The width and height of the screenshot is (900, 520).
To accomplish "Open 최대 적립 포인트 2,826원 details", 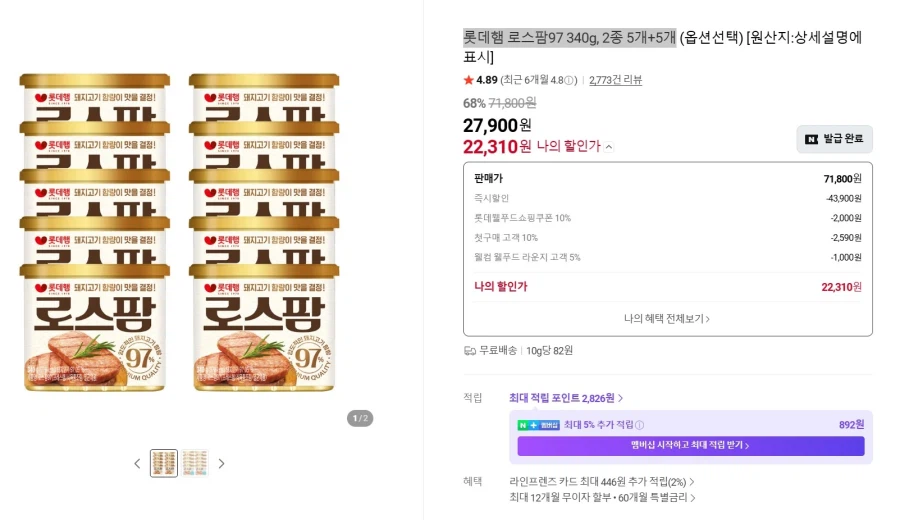I will (x=566, y=398).
